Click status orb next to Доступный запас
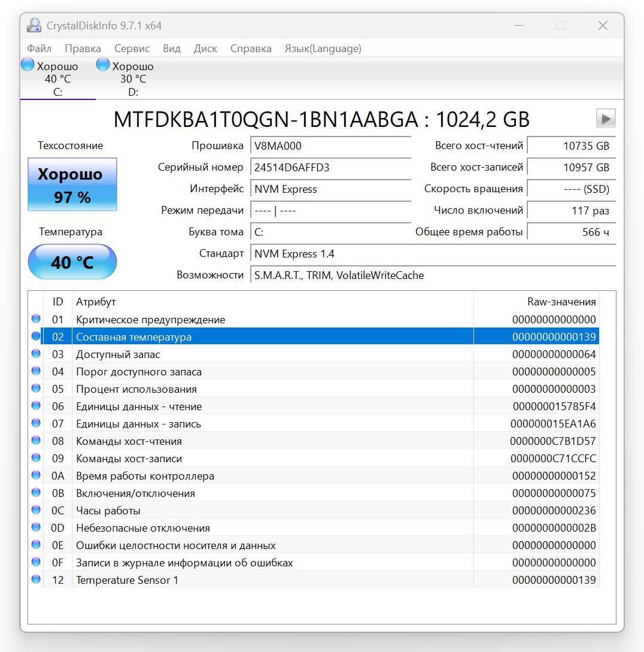The image size is (644, 652). [36, 353]
